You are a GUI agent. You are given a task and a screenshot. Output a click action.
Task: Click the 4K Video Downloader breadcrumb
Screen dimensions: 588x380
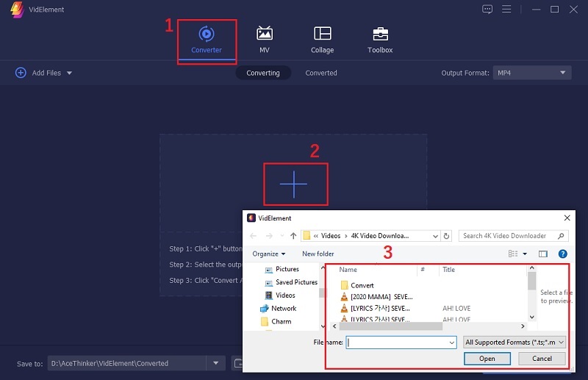click(x=379, y=236)
